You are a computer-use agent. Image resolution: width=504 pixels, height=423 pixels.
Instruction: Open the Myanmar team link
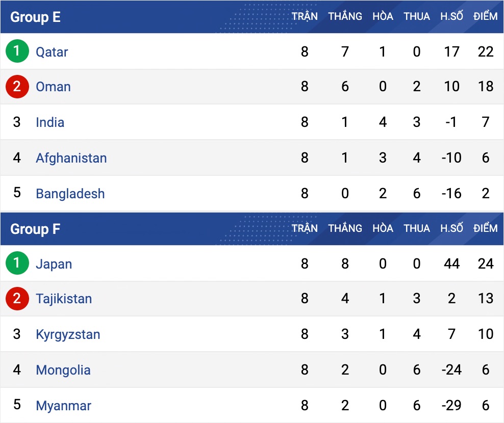[63, 406]
